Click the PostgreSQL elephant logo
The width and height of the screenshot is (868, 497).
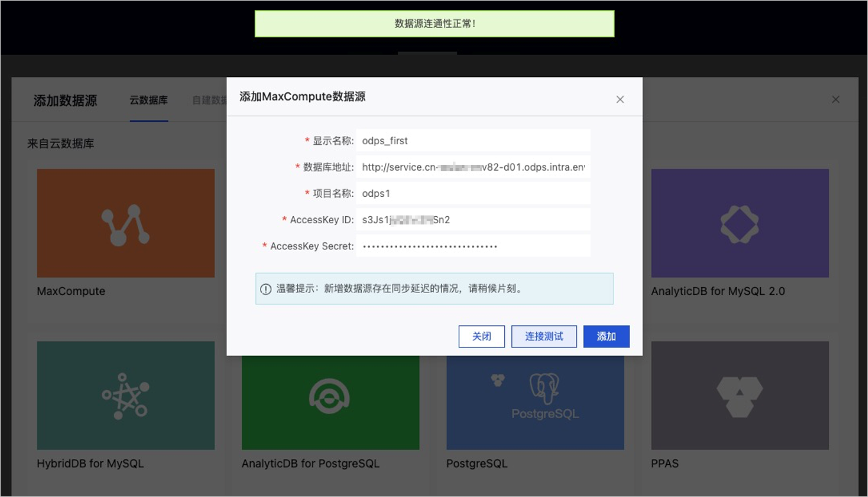[545, 389]
